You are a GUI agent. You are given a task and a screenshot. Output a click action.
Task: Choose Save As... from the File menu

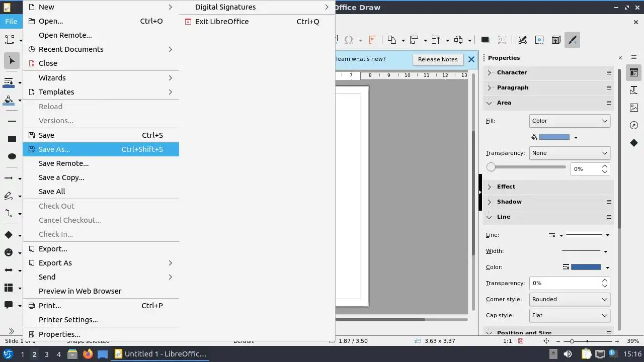click(101, 149)
